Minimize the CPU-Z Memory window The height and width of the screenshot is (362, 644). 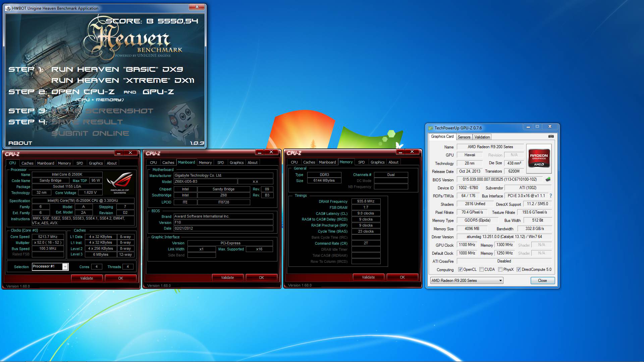400,152
